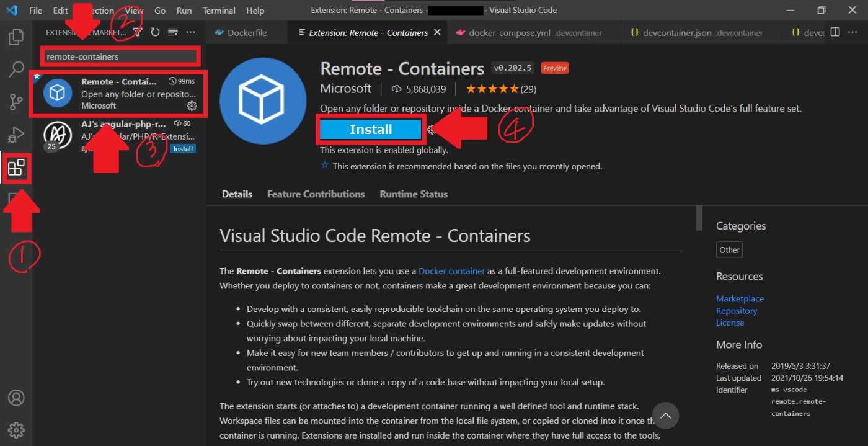Open the Extensions view in activity bar
Screen dimensions: 868x446
click(x=16, y=167)
